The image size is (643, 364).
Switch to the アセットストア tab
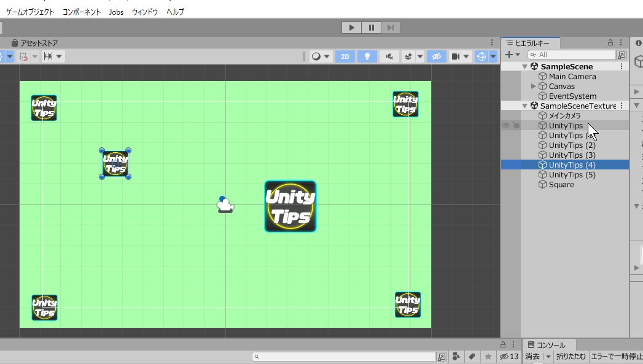tap(38, 43)
